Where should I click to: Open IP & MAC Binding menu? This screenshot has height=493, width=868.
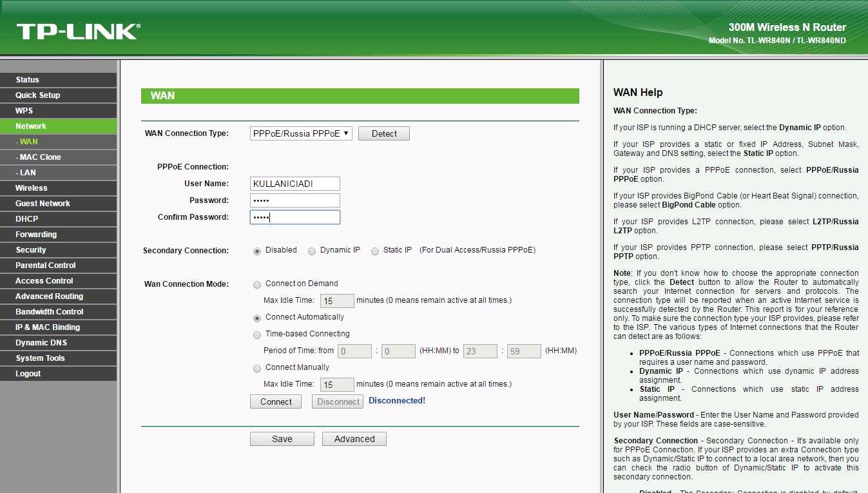click(x=58, y=327)
